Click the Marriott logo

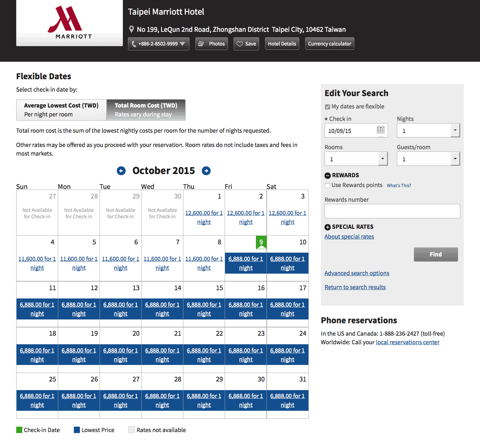tap(69, 23)
